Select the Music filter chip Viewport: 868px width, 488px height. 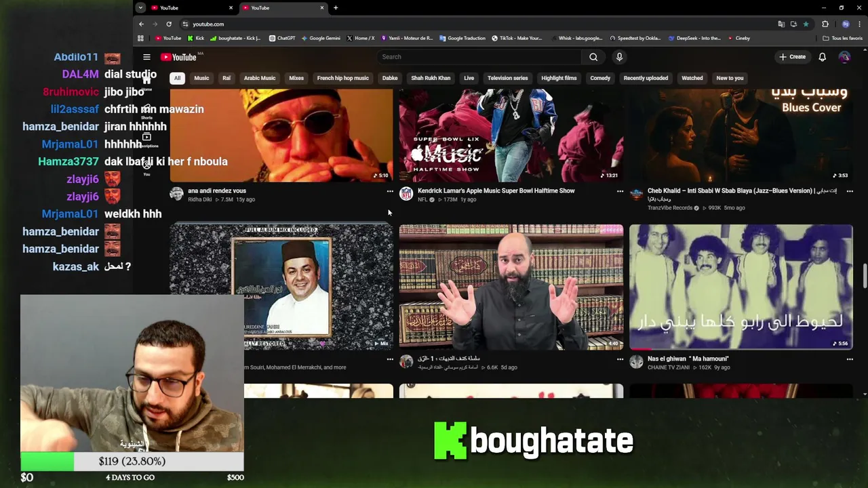pyautogui.click(x=201, y=78)
